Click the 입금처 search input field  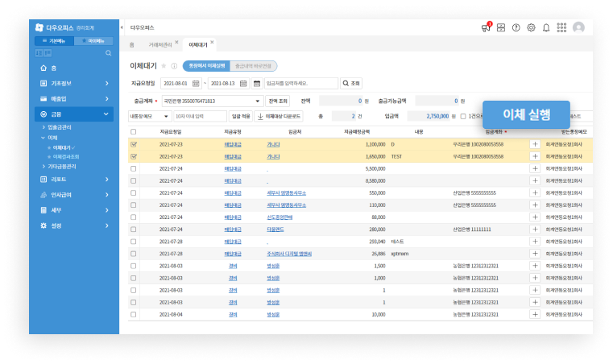[x=301, y=83]
